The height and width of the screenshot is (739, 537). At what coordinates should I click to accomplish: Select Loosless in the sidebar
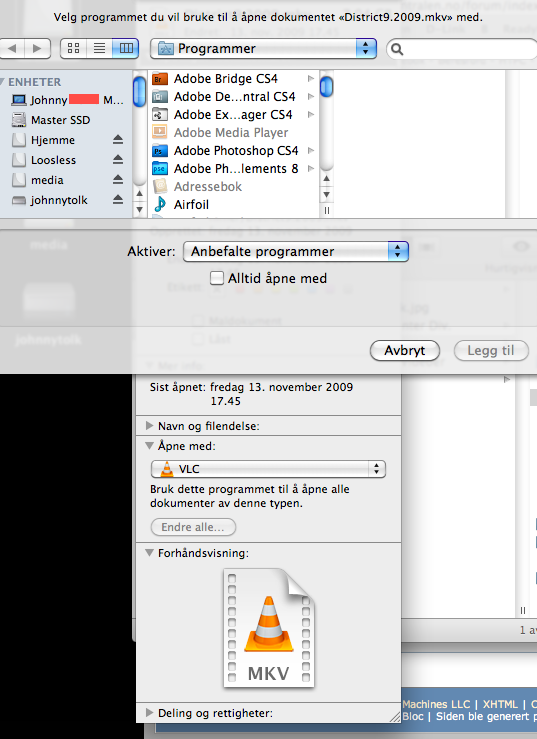coord(53,160)
